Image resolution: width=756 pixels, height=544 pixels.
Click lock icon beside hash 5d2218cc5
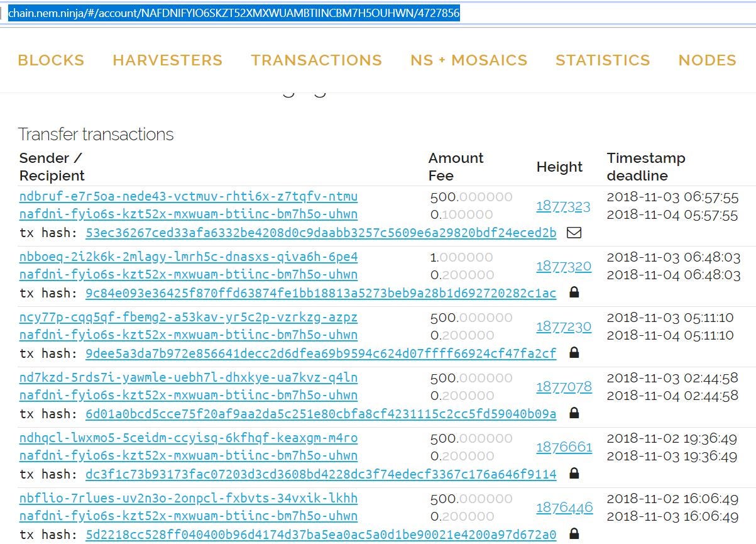pos(574,534)
